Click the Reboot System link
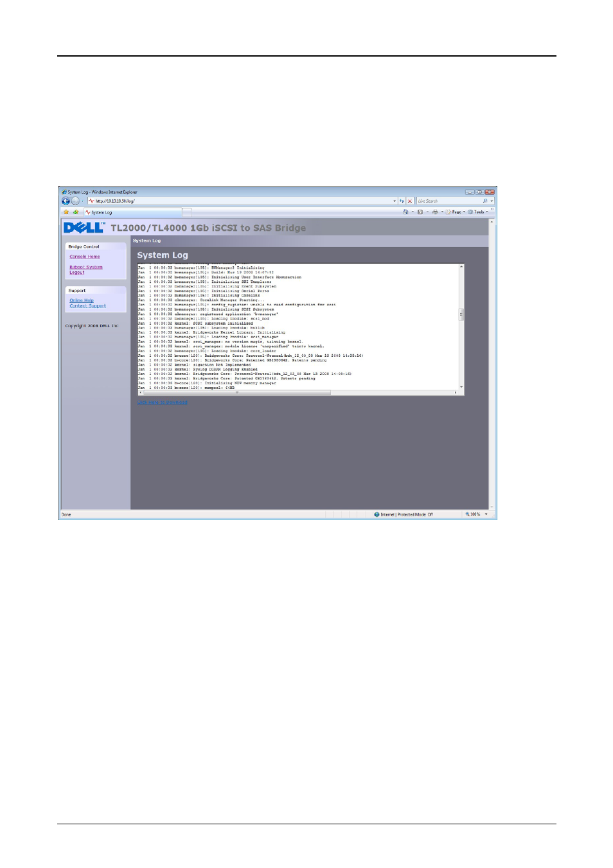613x868 pixels. tap(86, 267)
